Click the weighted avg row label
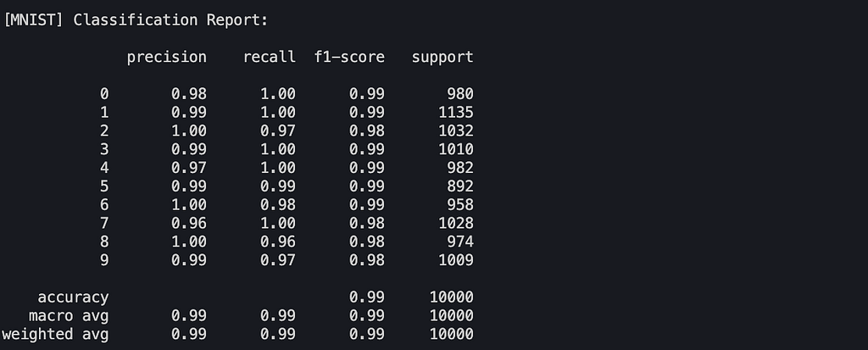 55,335
